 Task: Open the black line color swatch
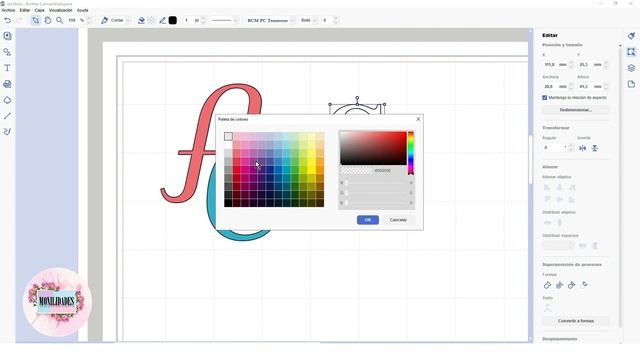pyautogui.click(x=173, y=20)
